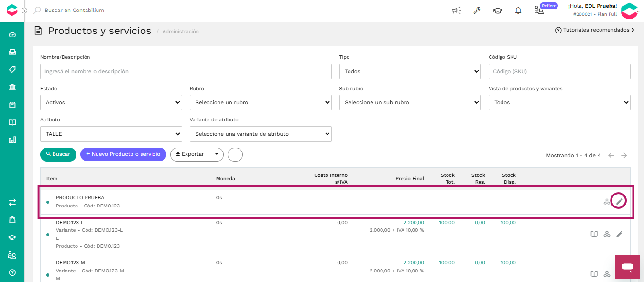Open the notification bell icon
The height and width of the screenshot is (282, 644).
pos(518,11)
